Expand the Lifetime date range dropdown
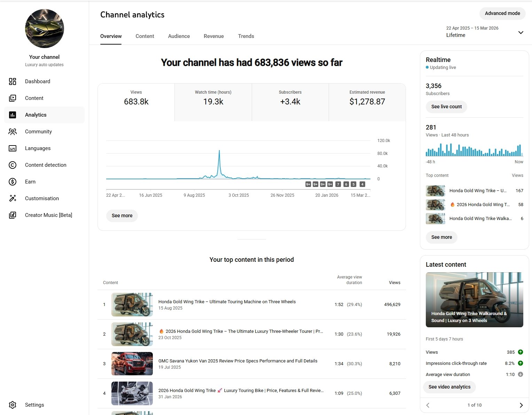Image resolution: width=532 pixels, height=415 pixels. 521,32
